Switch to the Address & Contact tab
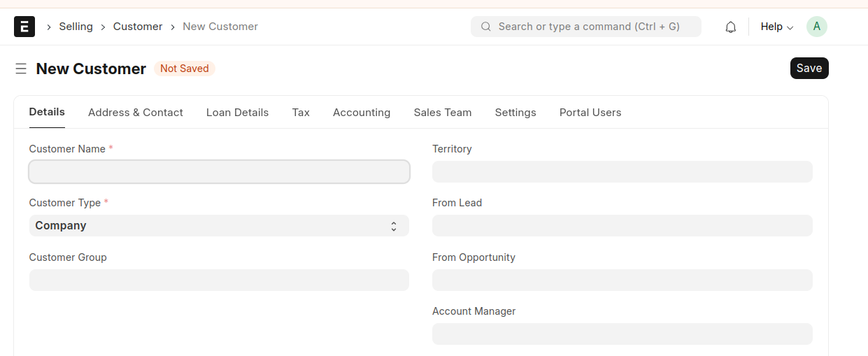The width and height of the screenshot is (868, 356). [x=136, y=113]
